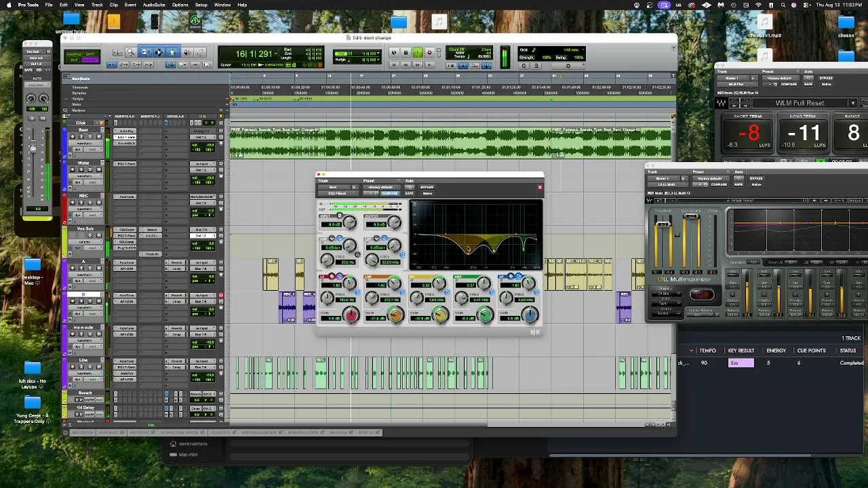Click the Go to End transport button
This screenshot has height=488, width=868.
pyautogui.click(x=429, y=64)
